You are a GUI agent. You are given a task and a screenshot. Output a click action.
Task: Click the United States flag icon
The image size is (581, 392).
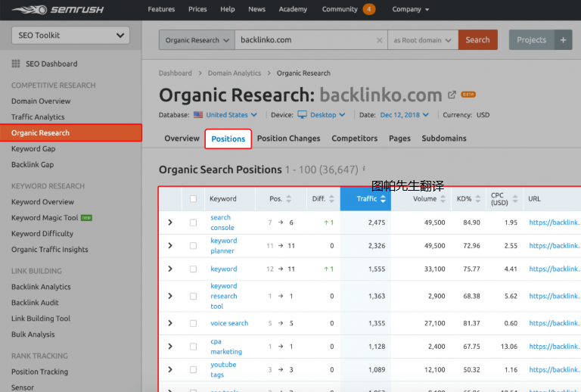pos(198,115)
